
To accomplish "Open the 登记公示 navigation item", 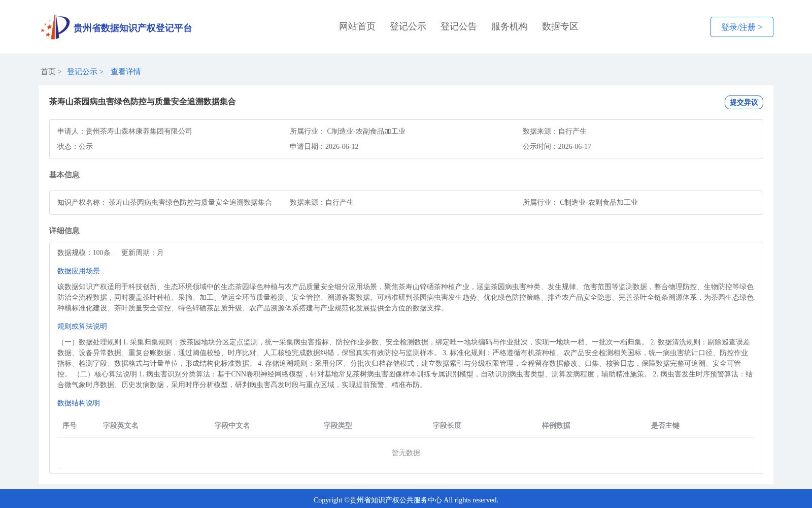I will pos(408,26).
